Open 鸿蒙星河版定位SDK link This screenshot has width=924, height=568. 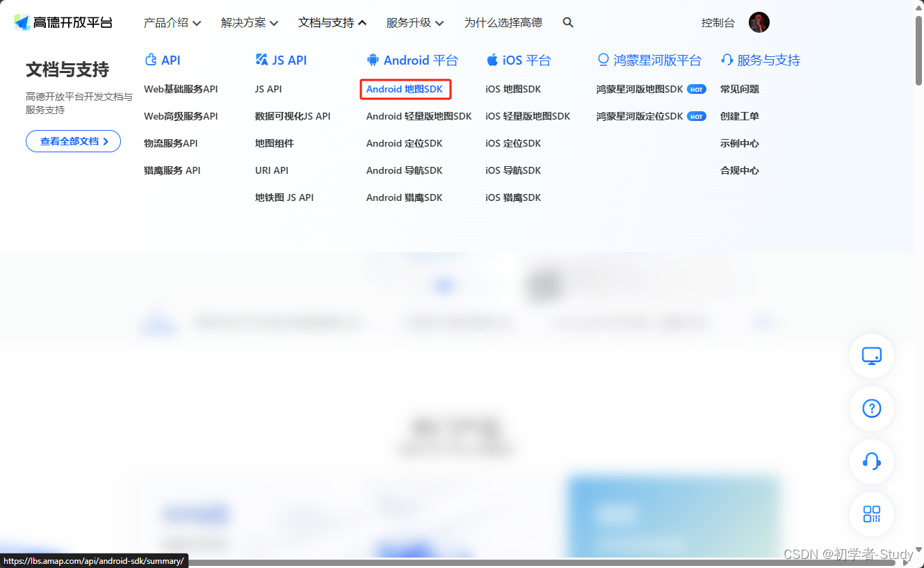(x=640, y=116)
